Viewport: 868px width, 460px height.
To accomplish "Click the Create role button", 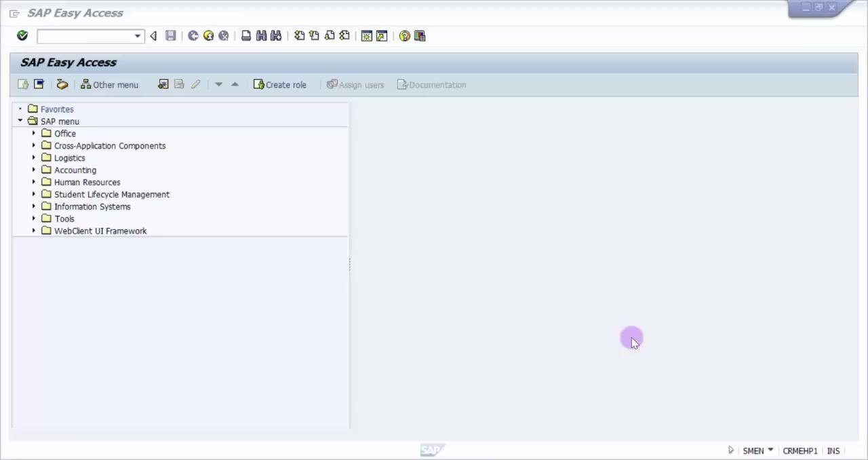I will [x=280, y=84].
